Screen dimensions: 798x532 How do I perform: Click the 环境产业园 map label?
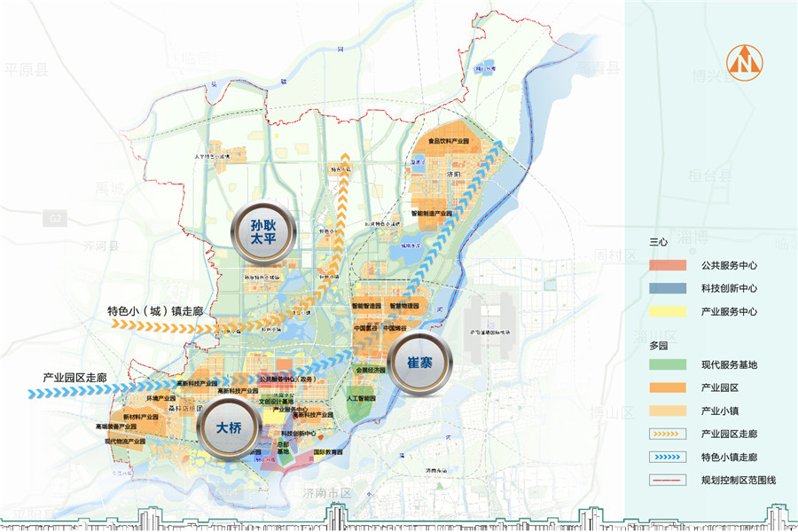(161, 398)
